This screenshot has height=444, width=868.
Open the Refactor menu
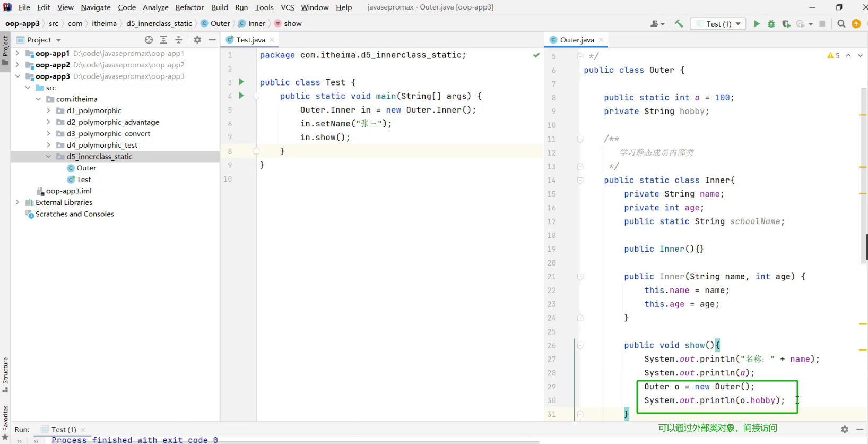pyautogui.click(x=189, y=7)
